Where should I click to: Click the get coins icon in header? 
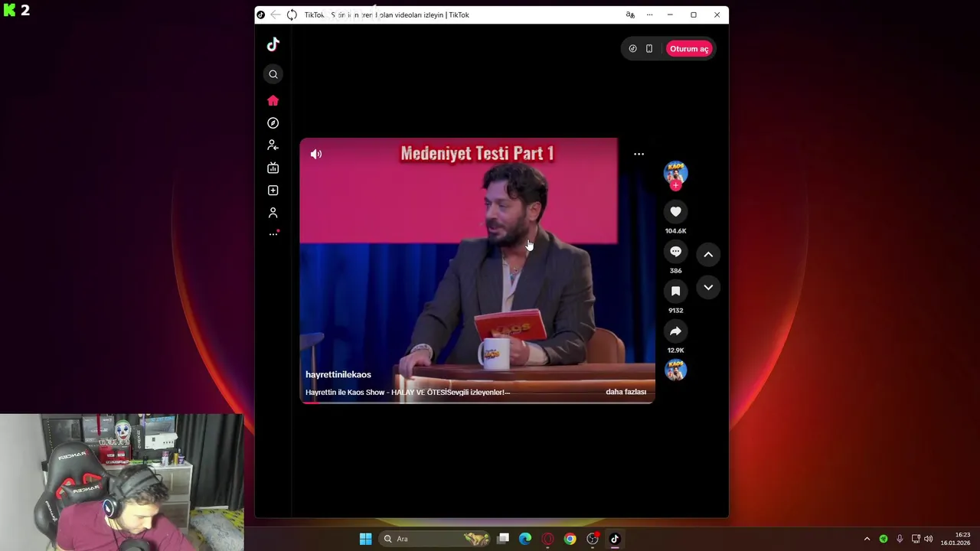point(632,49)
